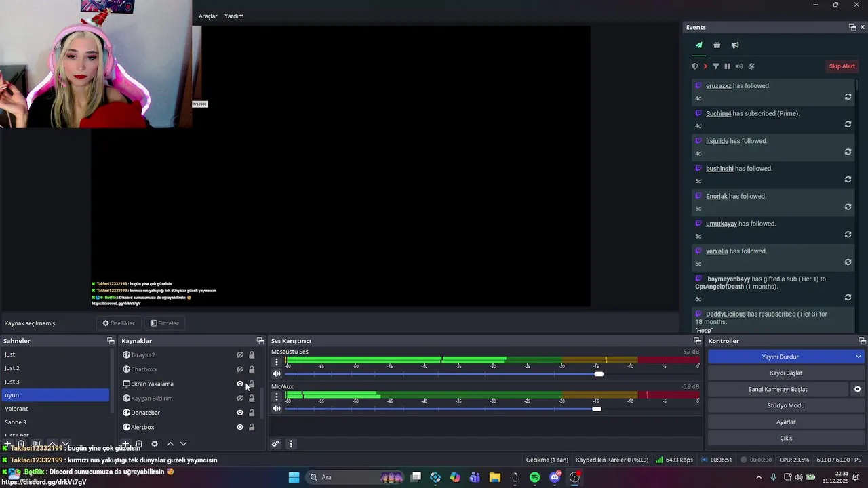Image resolution: width=868 pixels, height=488 pixels.
Task: Pop out the Sahneler dock
Action: (x=111, y=341)
